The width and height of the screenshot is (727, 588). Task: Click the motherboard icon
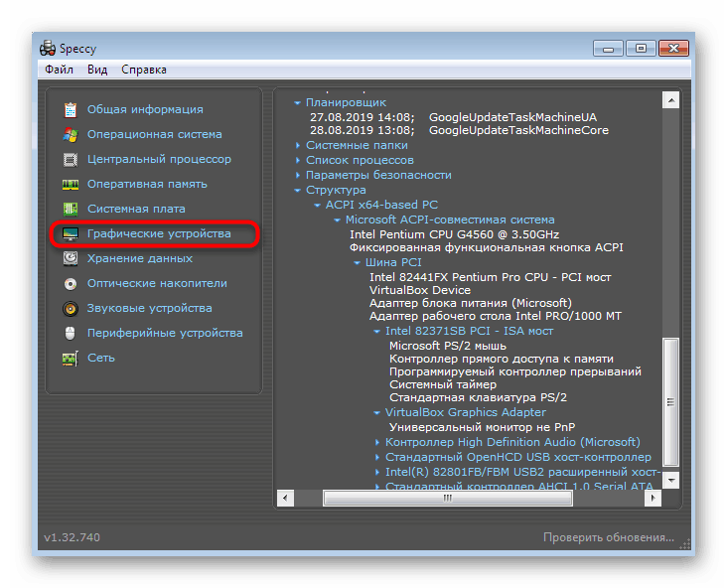71,210
